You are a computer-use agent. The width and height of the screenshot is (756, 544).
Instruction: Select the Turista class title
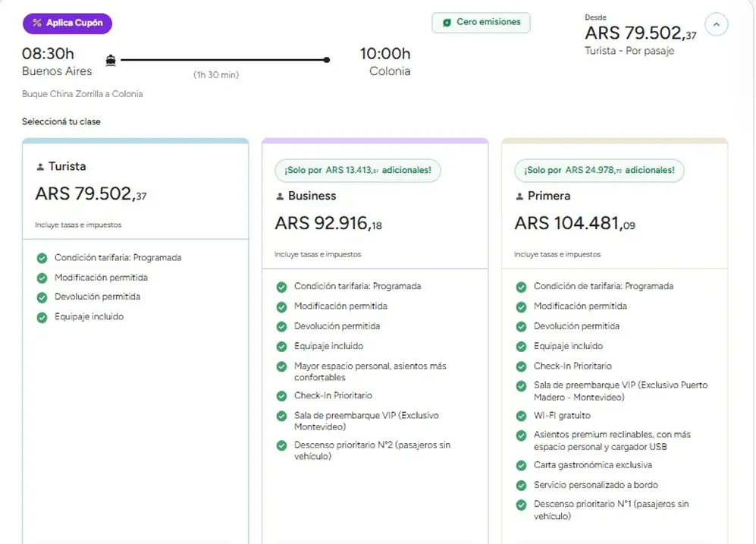click(x=67, y=166)
